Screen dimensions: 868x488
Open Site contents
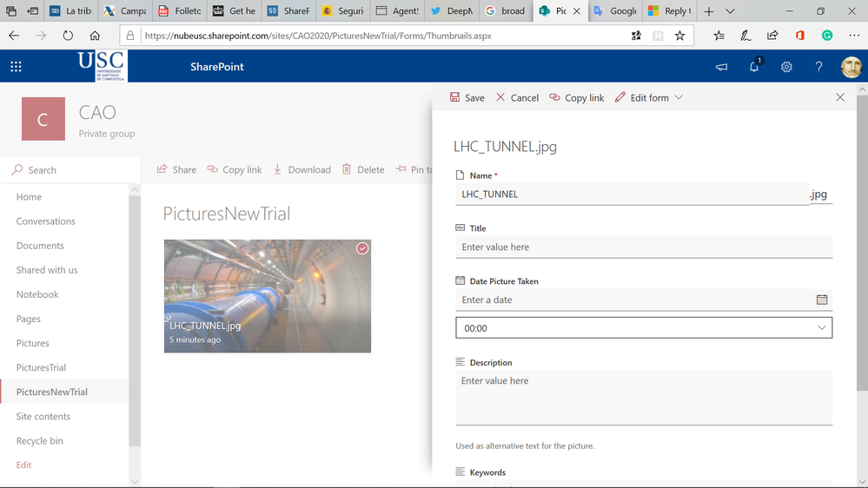[43, 416]
